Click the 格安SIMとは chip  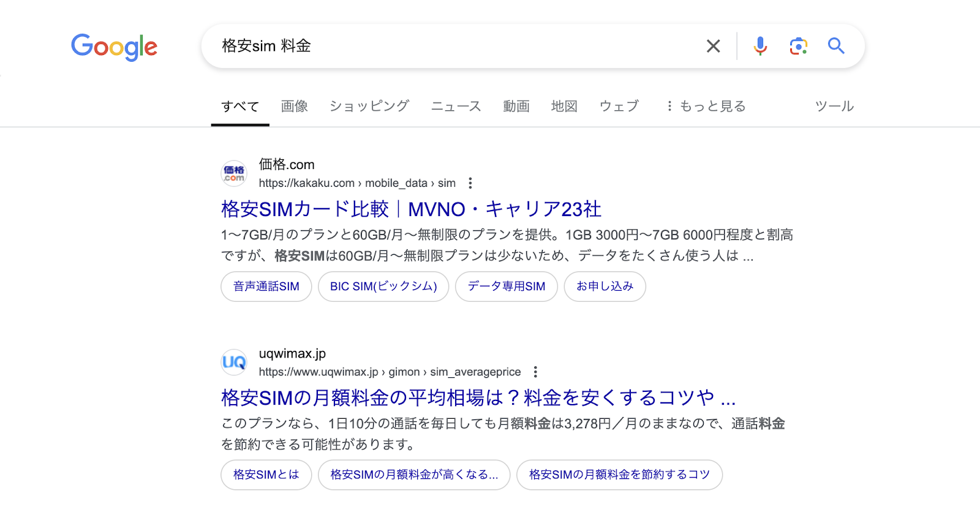click(266, 475)
